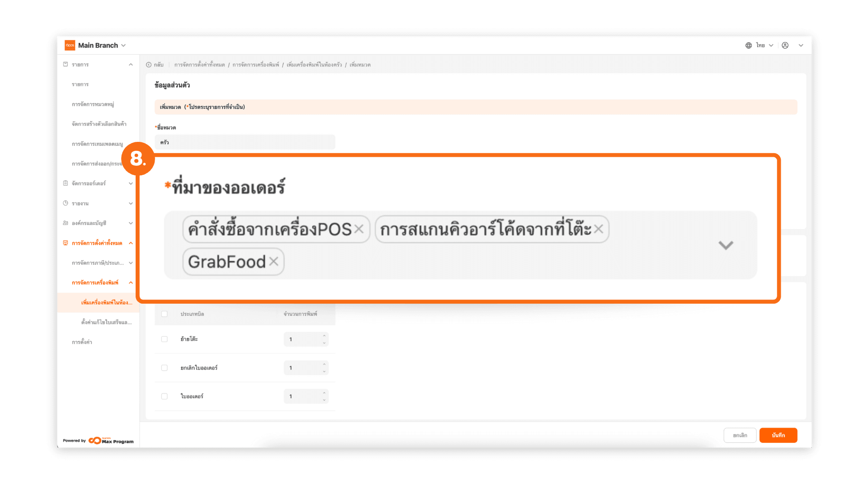This screenshot has height=488, width=868.
Task: Remove the การสแกนคิวอาร์โค้ดจากที่โต๊ะ tag
Action: point(599,229)
